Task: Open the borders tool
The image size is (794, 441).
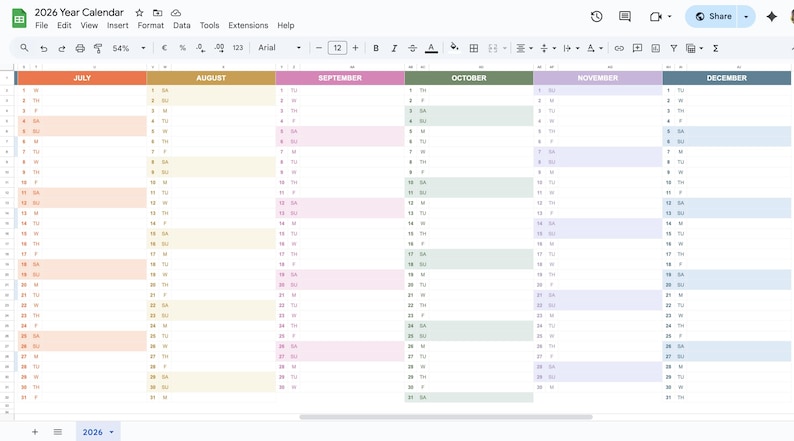Action: pyautogui.click(x=474, y=48)
